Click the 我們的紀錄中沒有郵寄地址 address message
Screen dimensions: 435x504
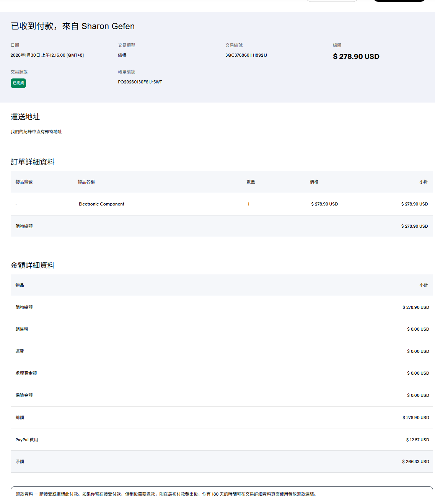click(x=36, y=132)
